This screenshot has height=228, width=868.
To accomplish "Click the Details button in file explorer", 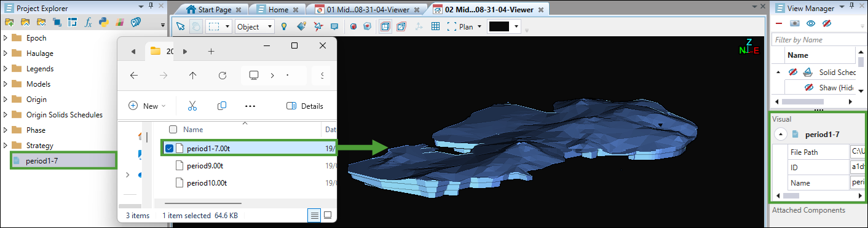I will click(305, 106).
